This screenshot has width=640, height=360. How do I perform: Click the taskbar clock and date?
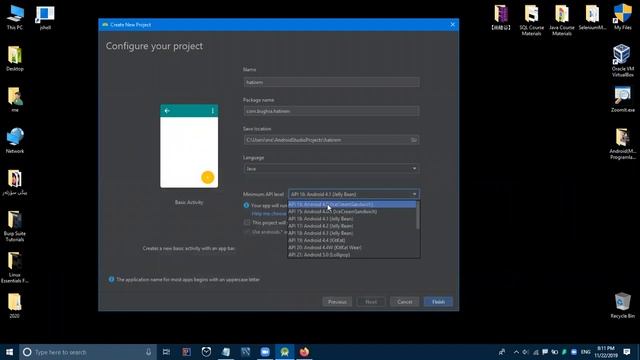point(606,352)
